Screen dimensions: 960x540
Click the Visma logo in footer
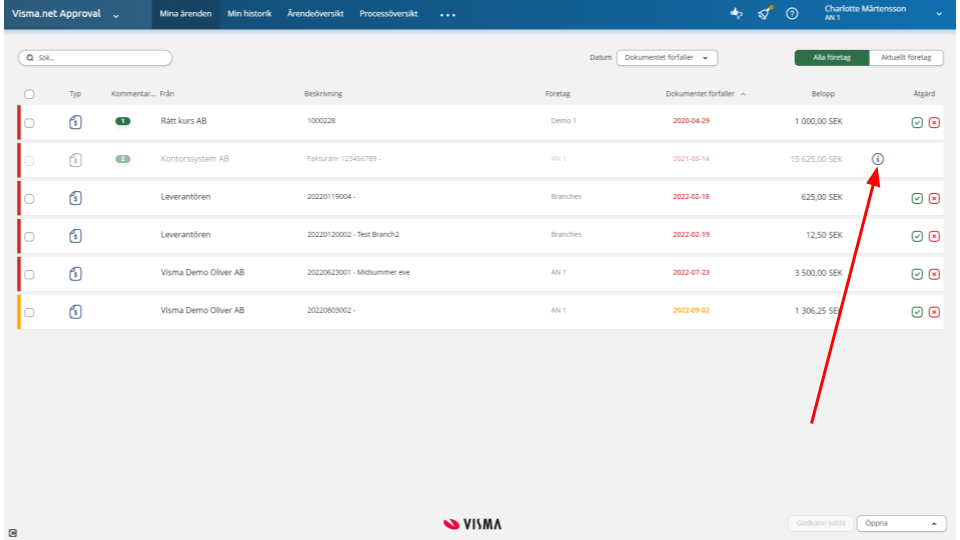click(472, 524)
